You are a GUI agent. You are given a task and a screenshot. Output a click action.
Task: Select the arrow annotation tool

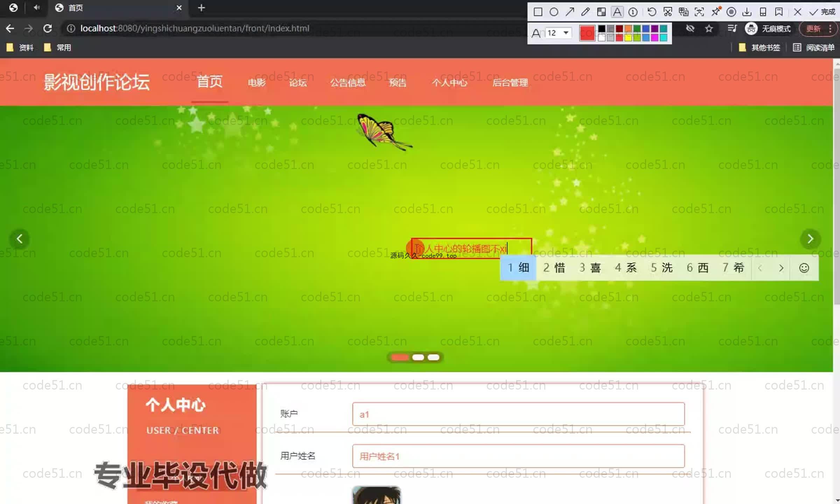(x=570, y=12)
